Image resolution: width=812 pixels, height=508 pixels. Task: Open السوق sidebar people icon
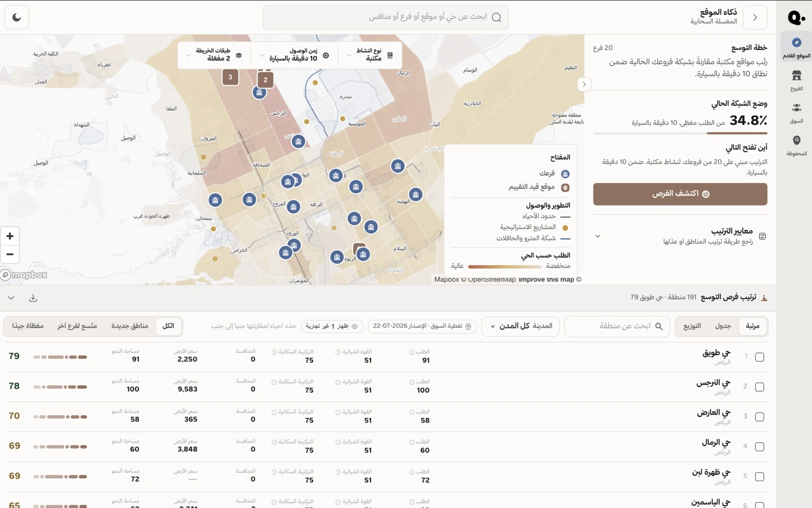coord(796,108)
